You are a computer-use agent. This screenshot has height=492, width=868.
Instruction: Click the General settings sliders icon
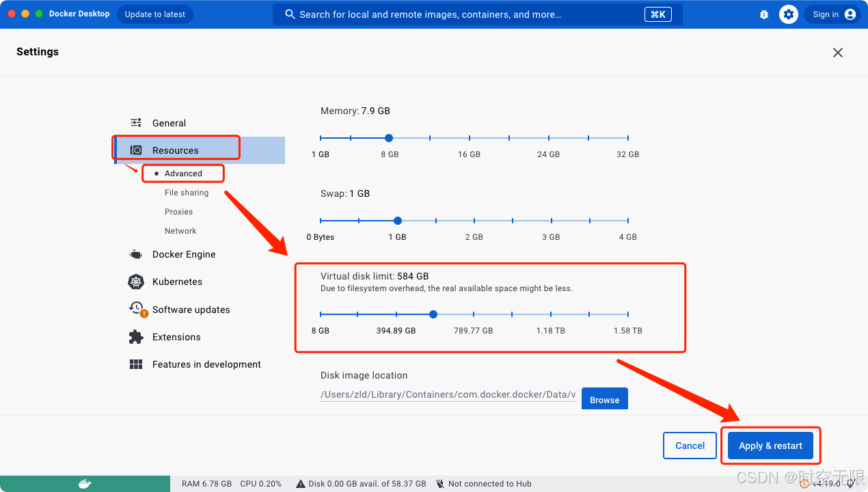136,123
